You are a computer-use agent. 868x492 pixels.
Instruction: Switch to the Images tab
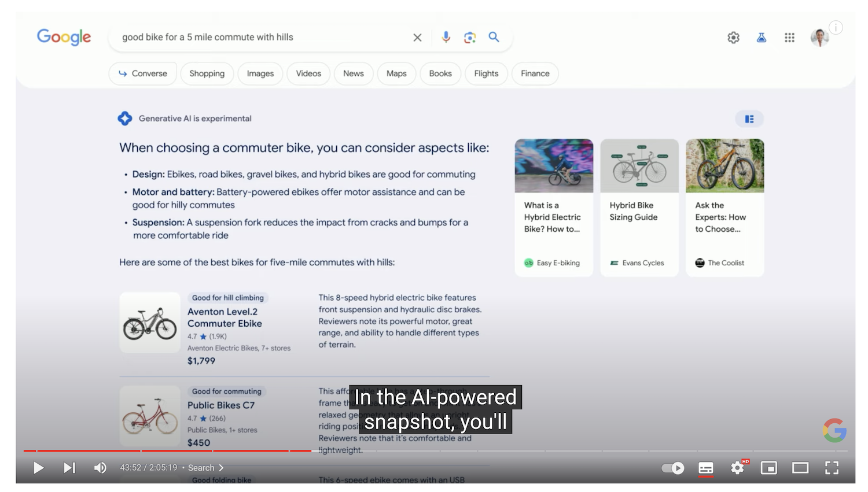click(x=260, y=73)
